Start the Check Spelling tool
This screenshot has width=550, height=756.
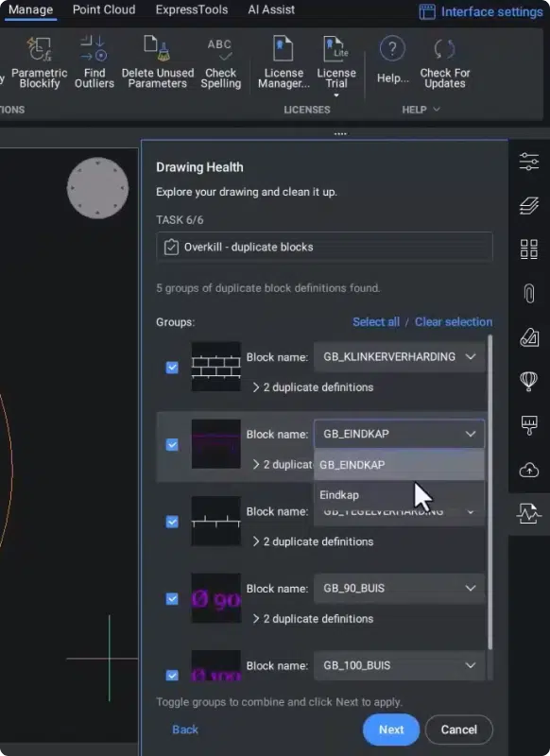point(220,62)
